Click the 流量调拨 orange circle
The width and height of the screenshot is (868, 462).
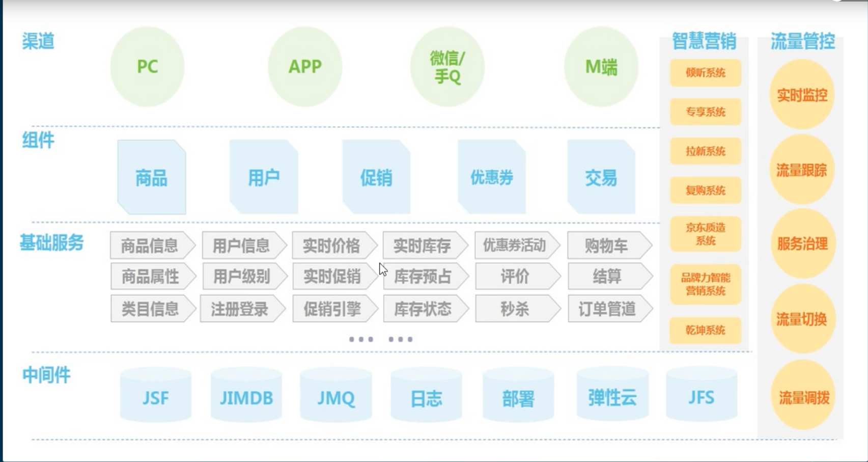tap(803, 396)
